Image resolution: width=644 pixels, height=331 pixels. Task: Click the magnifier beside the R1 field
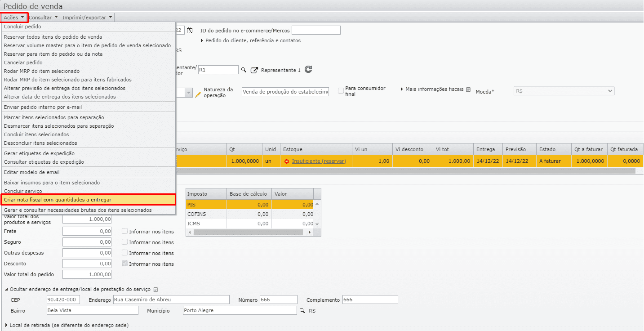pyautogui.click(x=244, y=70)
